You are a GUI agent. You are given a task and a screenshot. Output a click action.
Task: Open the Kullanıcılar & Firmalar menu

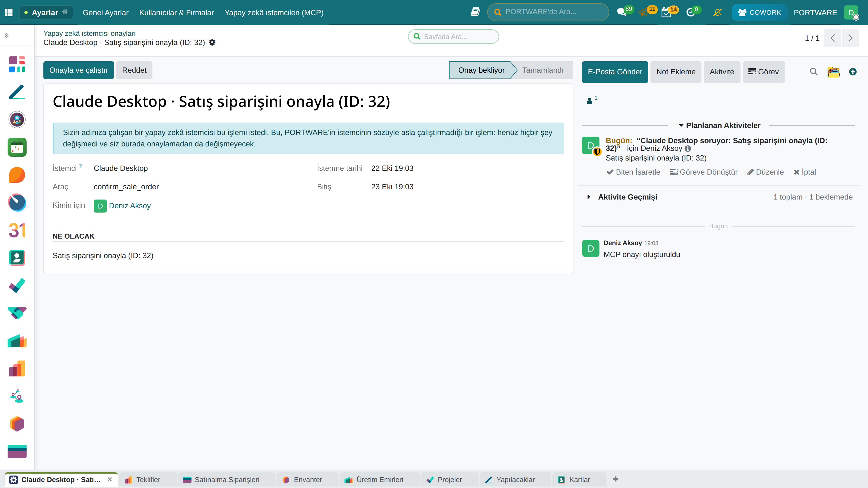click(176, 12)
